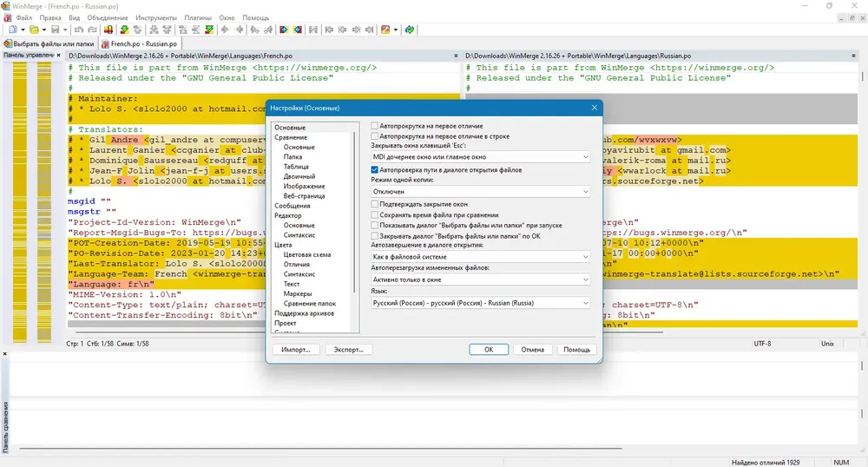
Task: Check 'Закрывать диалог Выбрать файлы или папки по ОК'
Action: [x=375, y=236]
